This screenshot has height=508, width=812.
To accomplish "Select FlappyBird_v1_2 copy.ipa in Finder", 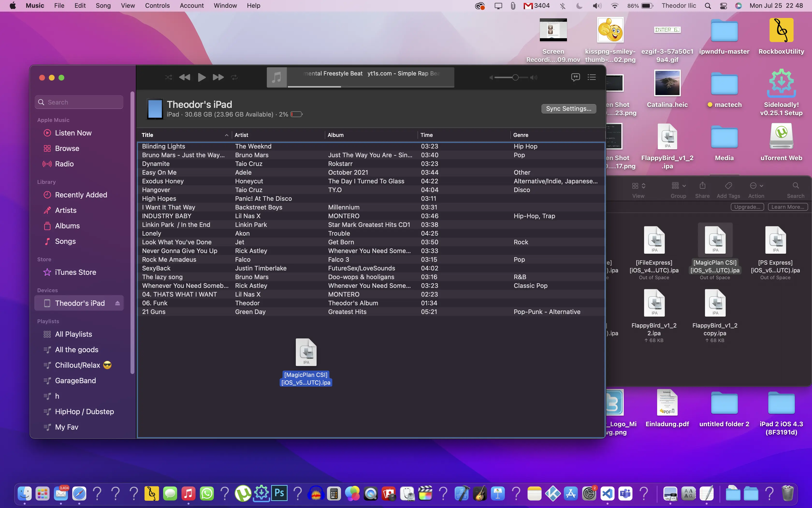I will coord(715,316).
